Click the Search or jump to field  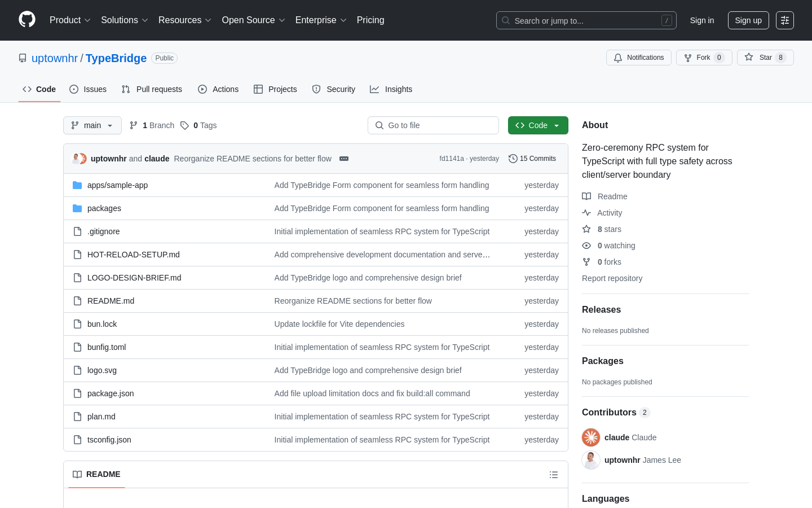(x=586, y=20)
